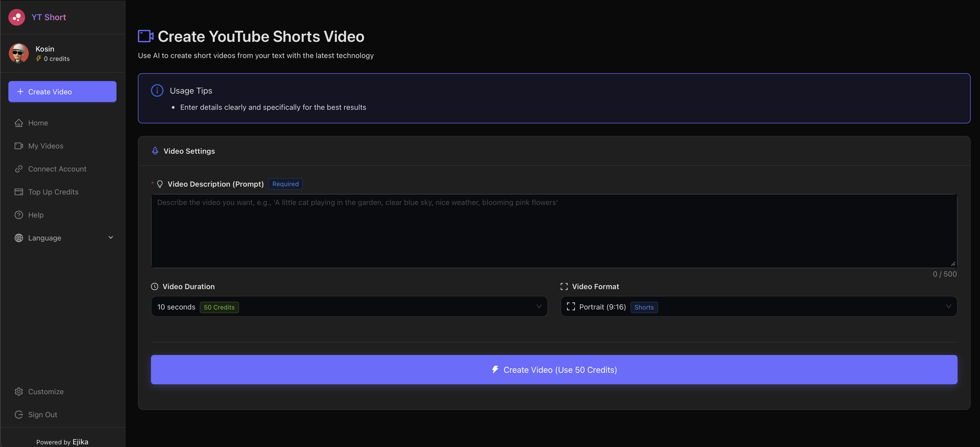Viewport: 980px width, 447px height.
Task: Click the lightning bolt next to 0 credits
Action: (x=38, y=58)
